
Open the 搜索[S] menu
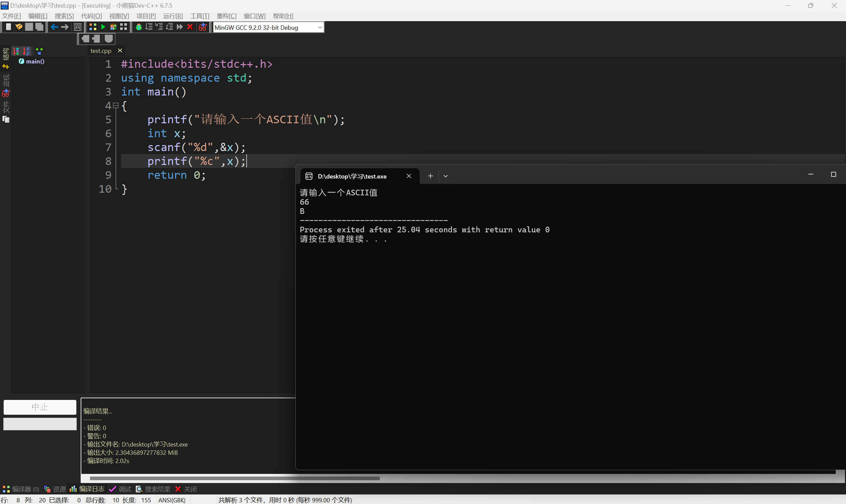tap(64, 16)
